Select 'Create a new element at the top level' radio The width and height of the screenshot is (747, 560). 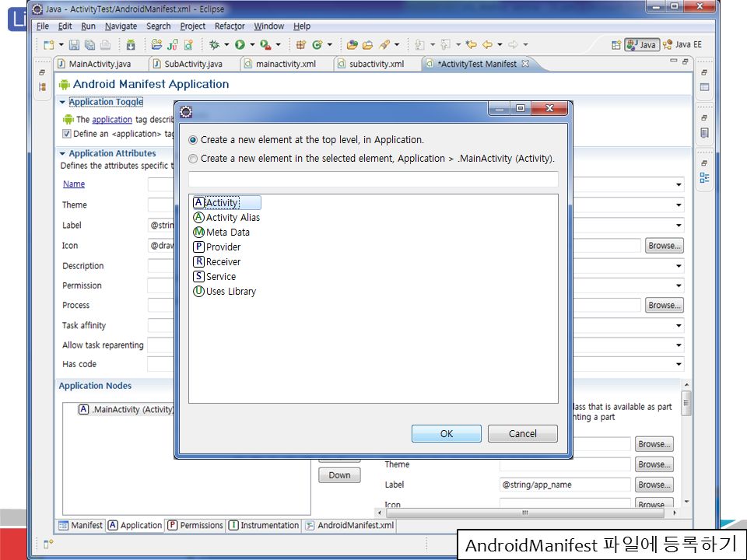[x=193, y=140]
